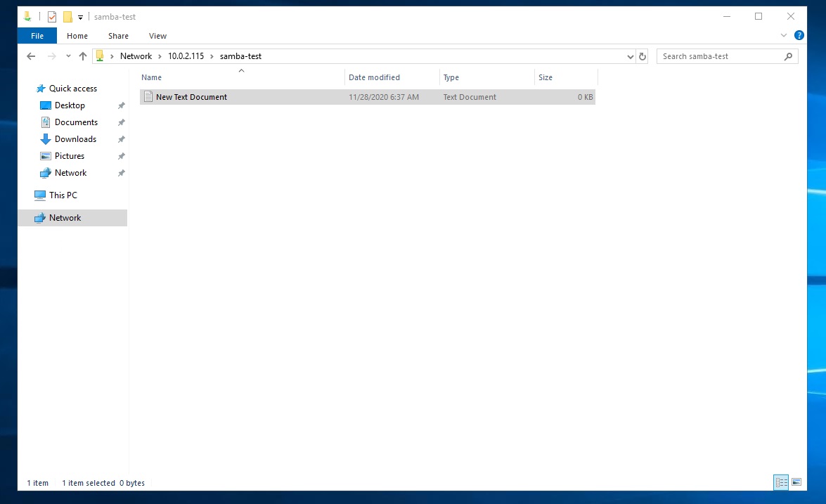This screenshot has height=504, width=826.
Task: Click the search magnifier icon
Action: click(x=788, y=56)
